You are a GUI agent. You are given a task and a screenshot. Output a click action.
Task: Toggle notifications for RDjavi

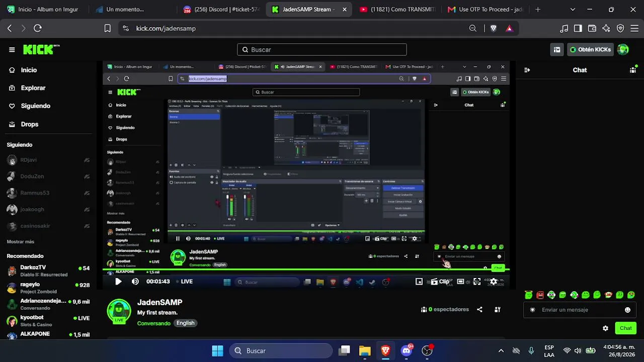[87, 160]
